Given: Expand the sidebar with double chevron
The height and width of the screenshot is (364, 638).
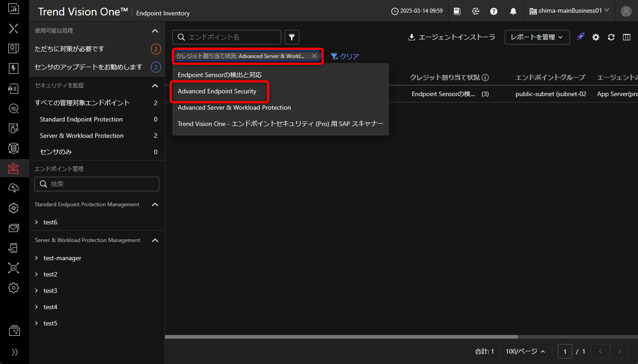Looking at the screenshot, I should (15, 352).
